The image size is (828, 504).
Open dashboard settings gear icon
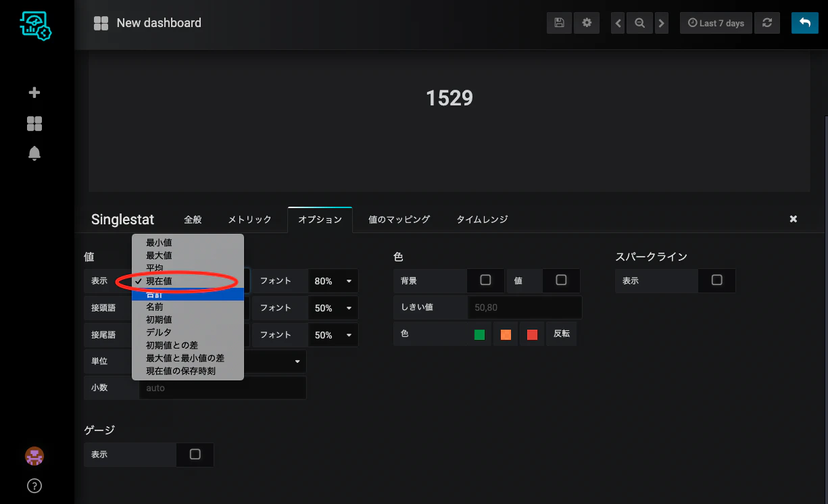tap(587, 23)
